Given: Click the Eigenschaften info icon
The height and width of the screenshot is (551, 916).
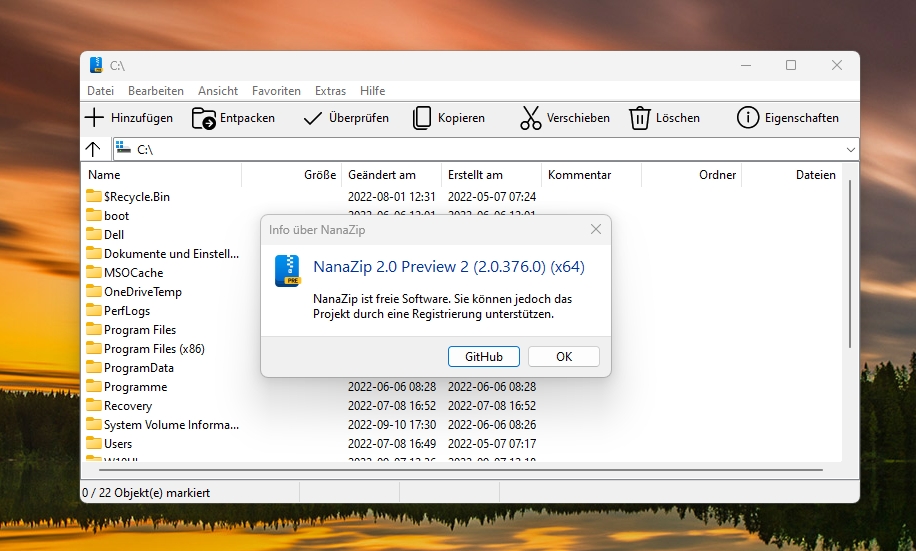Looking at the screenshot, I should point(748,117).
